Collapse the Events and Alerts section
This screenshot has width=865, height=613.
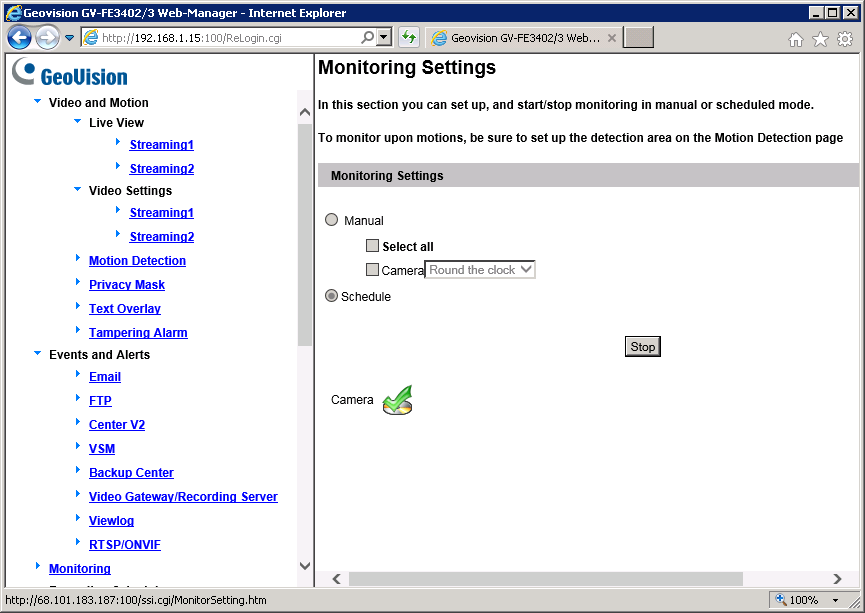[x=38, y=354]
